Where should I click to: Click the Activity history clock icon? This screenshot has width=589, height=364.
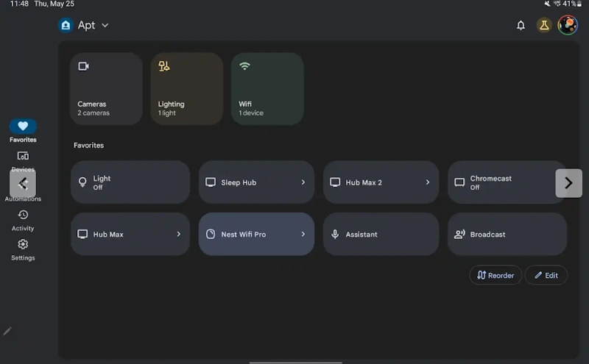[x=23, y=215]
